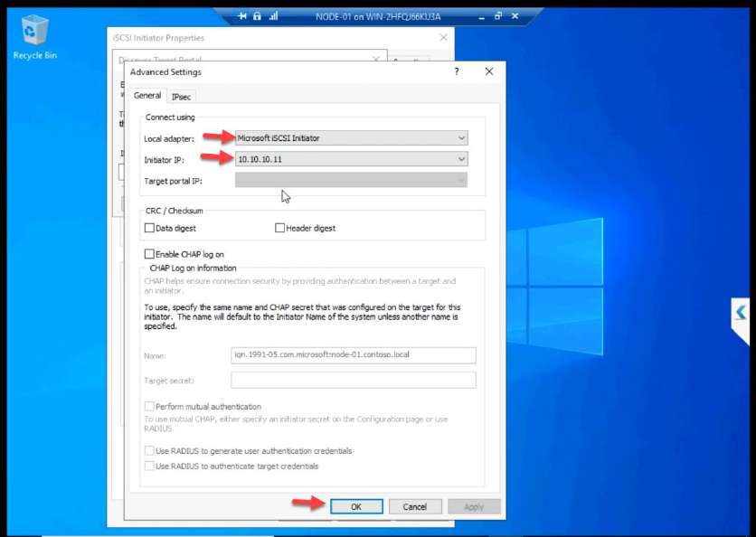Click the CHAP Name input field
The image size is (756, 537).
354,354
